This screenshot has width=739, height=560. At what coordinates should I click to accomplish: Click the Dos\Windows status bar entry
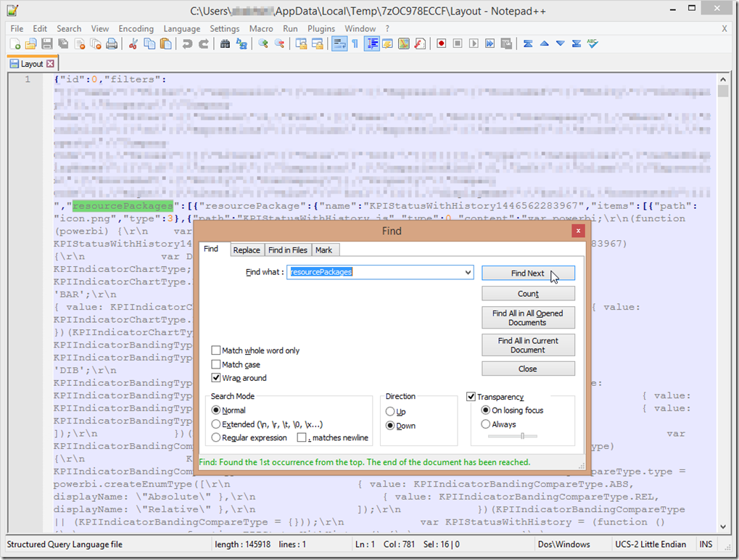coord(564,545)
